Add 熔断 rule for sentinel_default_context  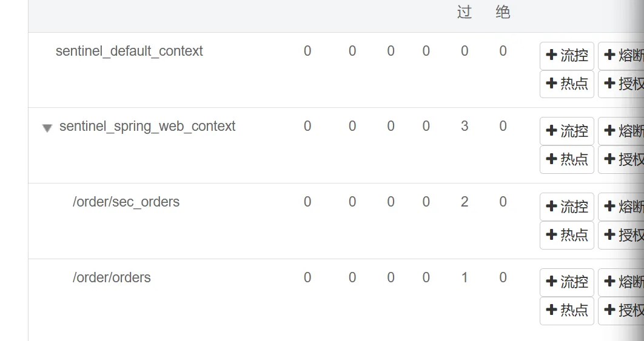pos(621,56)
